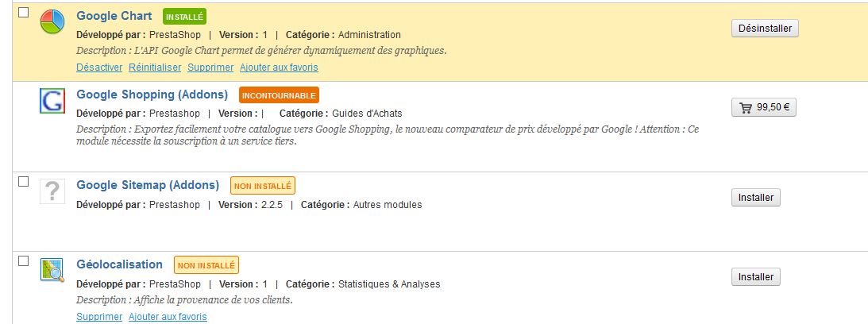Tick the checkbox next to Google Chart
Viewport: 868px width, 324px height.
(x=23, y=13)
